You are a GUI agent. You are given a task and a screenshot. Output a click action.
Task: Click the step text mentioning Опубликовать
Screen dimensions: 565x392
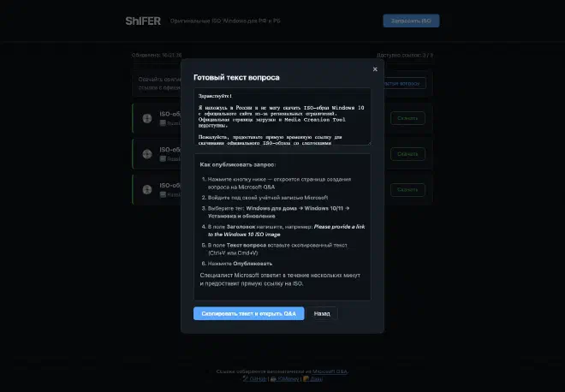(x=240, y=264)
